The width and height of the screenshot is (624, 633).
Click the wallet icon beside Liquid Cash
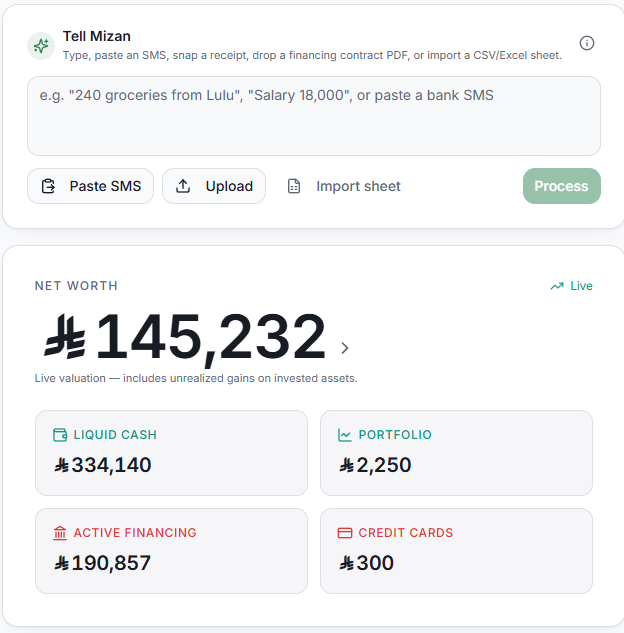60,435
